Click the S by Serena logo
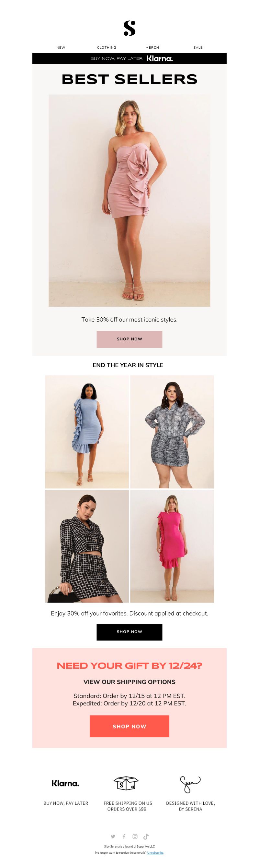This screenshot has width=259, height=868. [129, 28]
